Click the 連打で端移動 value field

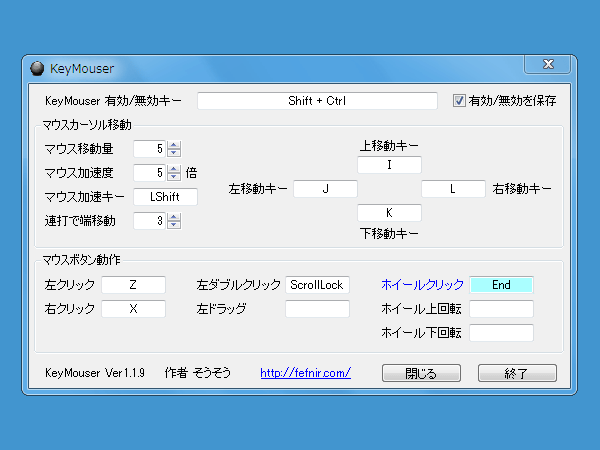[x=150, y=221]
